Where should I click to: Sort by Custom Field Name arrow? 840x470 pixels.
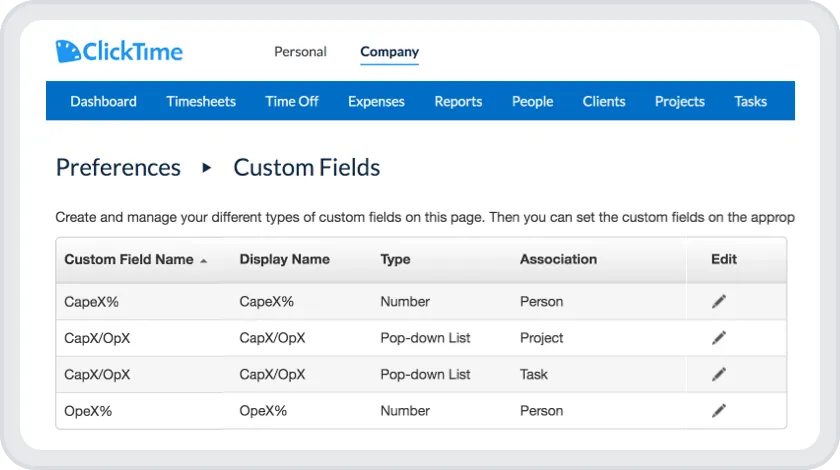(x=204, y=260)
